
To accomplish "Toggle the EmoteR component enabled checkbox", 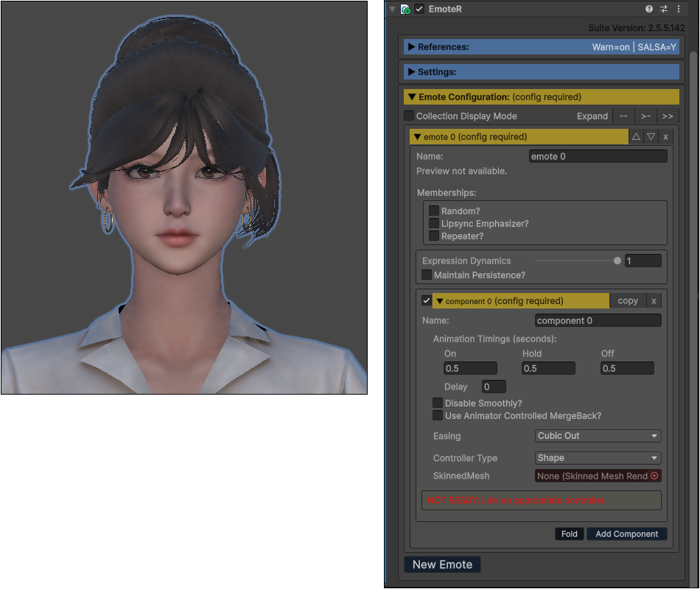I will point(419,9).
